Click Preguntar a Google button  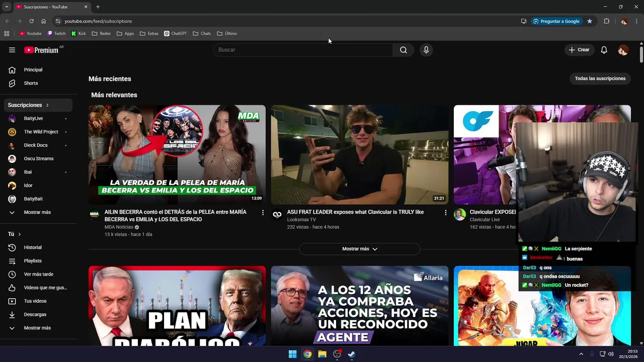(x=556, y=21)
